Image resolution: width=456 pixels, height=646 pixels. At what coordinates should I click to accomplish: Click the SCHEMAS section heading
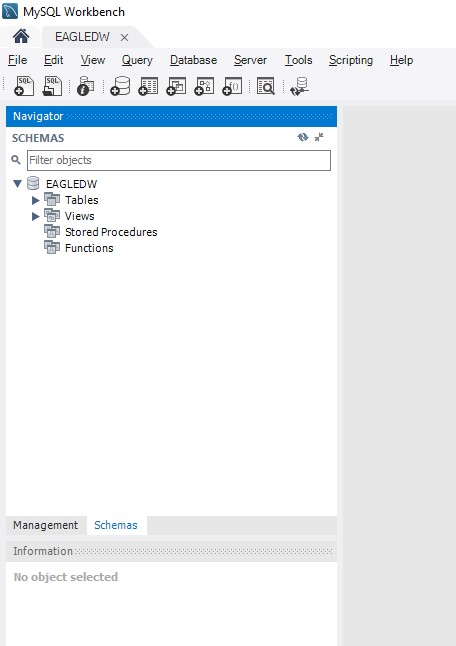pyautogui.click(x=38, y=138)
